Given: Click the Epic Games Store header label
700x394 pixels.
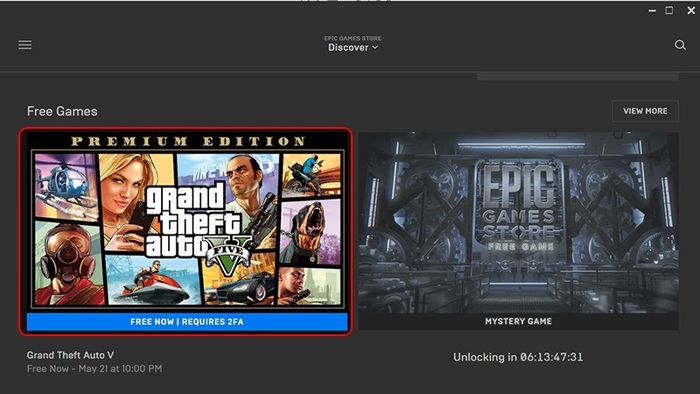Looking at the screenshot, I should (x=353, y=38).
